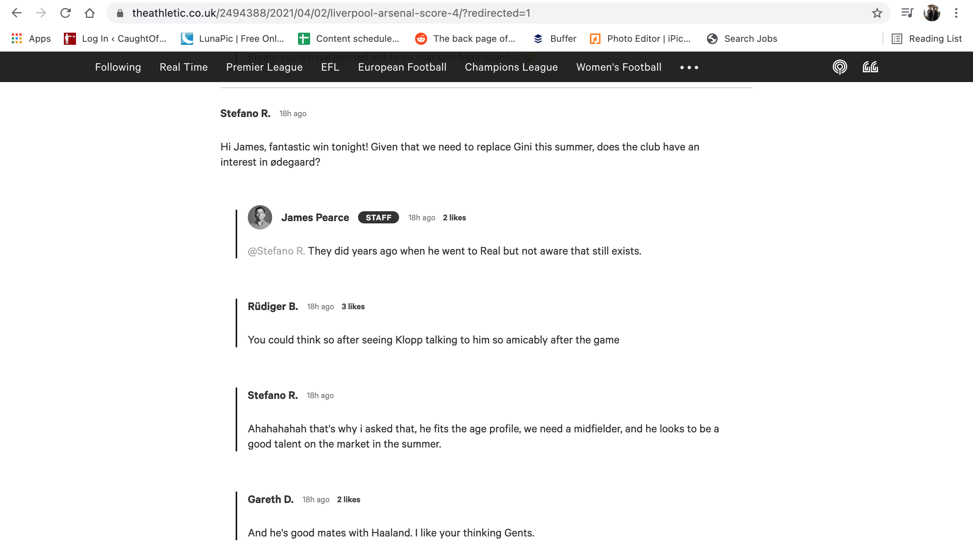
Task: Go to browser home page
Action: (x=90, y=13)
